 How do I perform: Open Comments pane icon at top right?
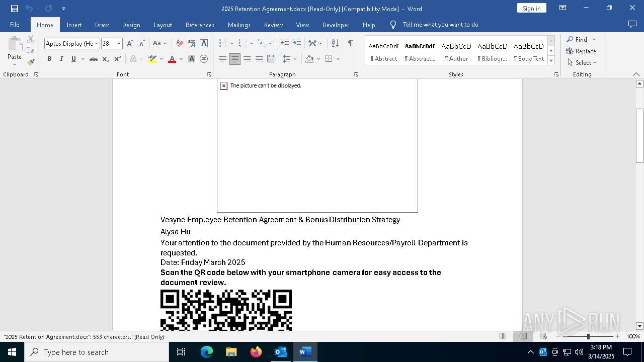click(x=632, y=25)
